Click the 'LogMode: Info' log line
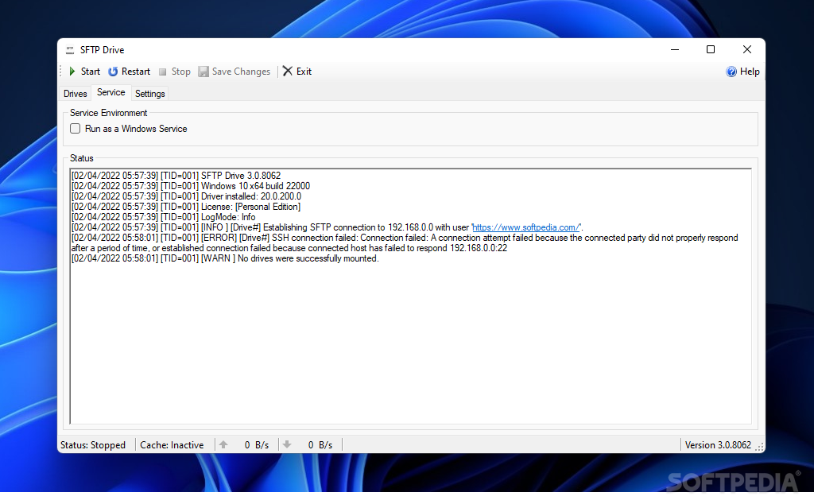This screenshot has width=814, height=504. [x=164, y=217]
